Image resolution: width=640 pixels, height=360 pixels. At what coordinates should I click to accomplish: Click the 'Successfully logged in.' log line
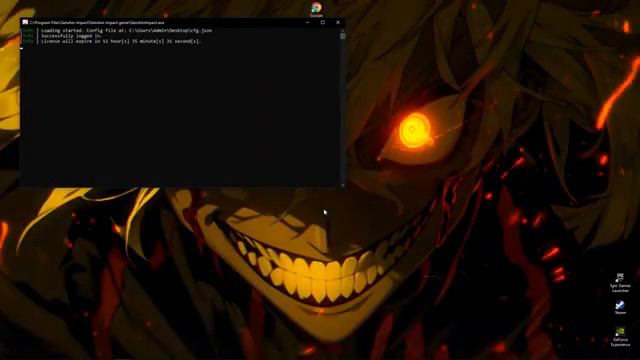pos(71,36)
